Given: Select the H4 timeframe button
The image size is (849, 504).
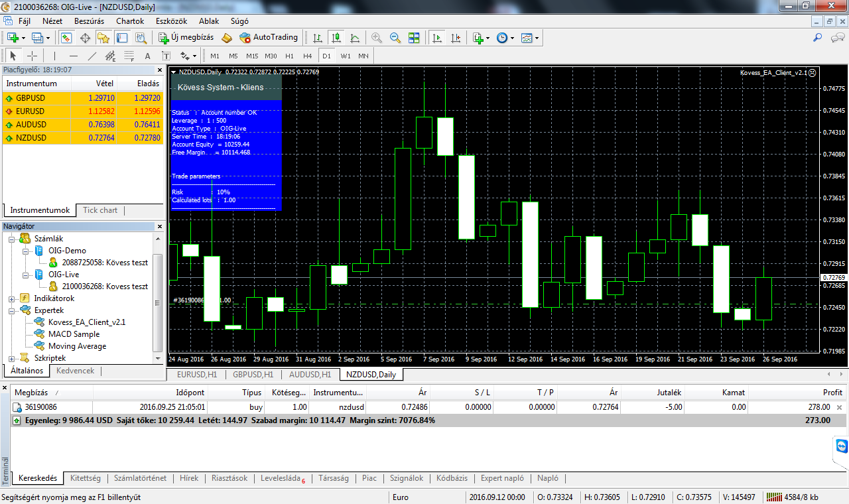Looking at the screenshot, I should [307, 56].
